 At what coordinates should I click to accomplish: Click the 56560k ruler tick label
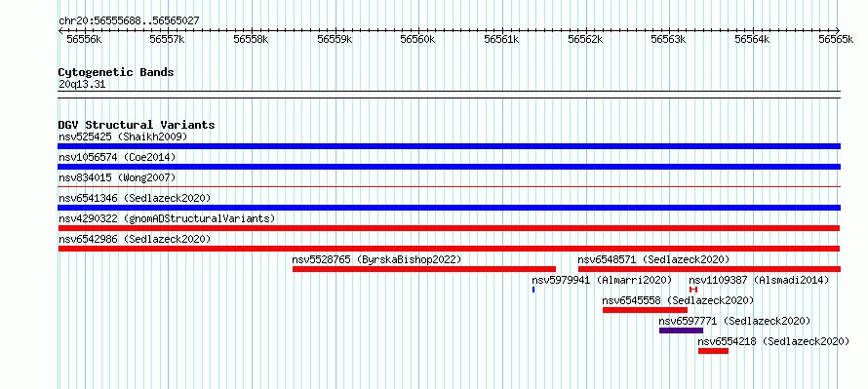(x=418, y=39)
